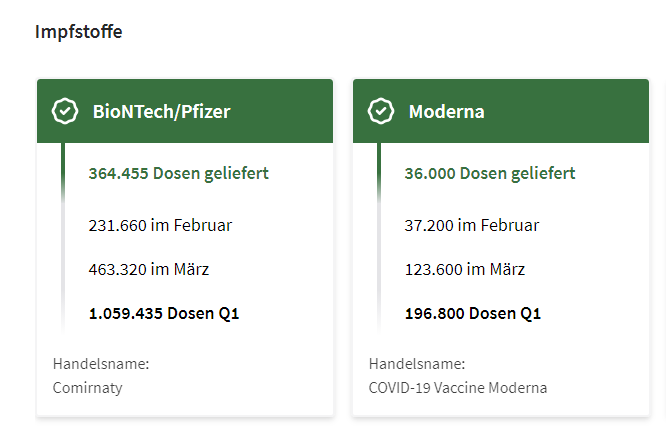Click the Moderna delivery timeline bar
Viewport: 666px width, 443px height.
[x=379, y=238]
